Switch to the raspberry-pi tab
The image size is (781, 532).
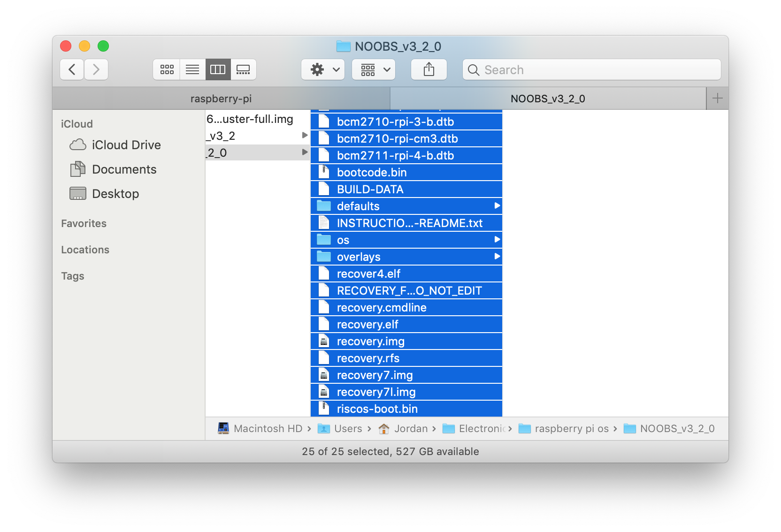221,99
